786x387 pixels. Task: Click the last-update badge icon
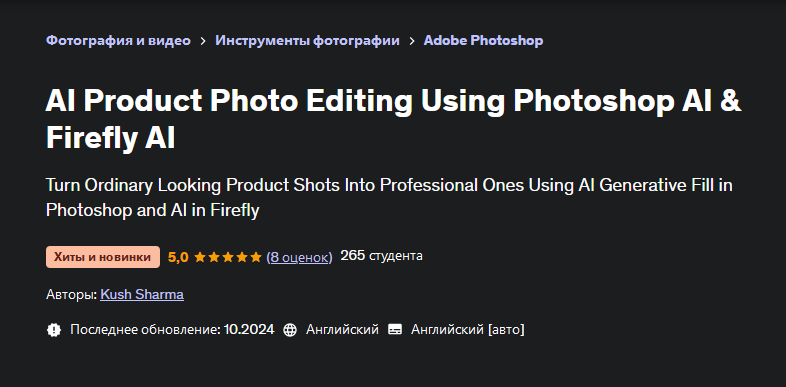click(x=54, y=329)
